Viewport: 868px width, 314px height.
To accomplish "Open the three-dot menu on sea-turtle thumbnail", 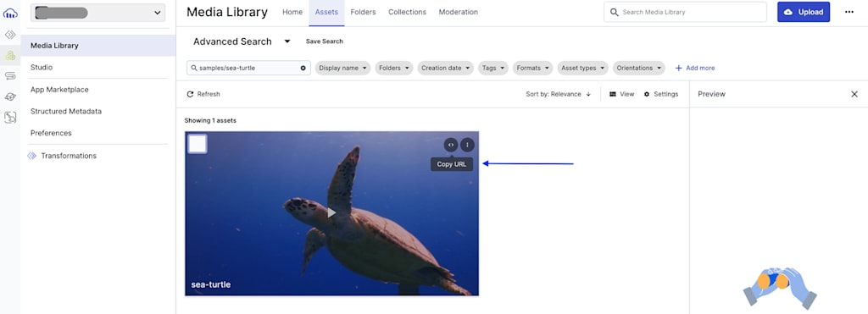I will click(x=467, y=145).
